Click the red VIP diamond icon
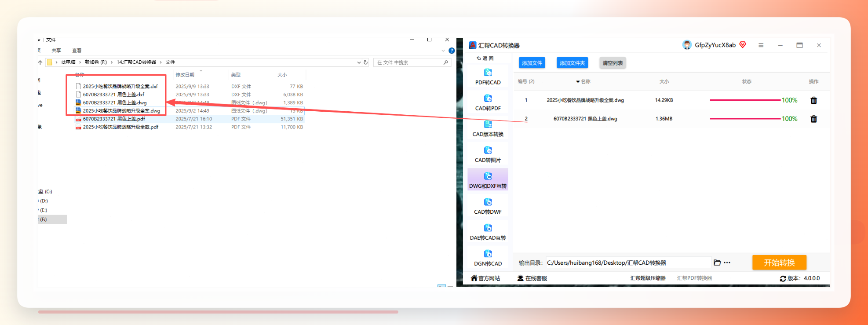 point(743,45)
